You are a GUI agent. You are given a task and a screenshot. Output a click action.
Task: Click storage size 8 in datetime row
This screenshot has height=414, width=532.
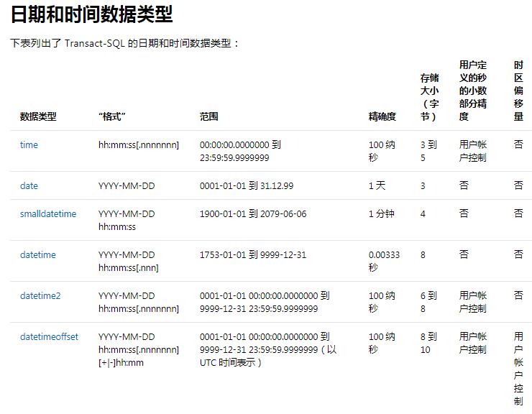423,255
